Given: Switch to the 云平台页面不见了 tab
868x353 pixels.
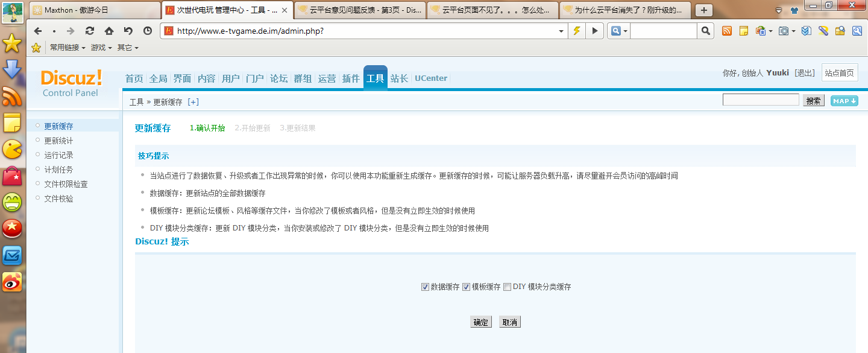Looking at the screenshot, I should [x=492, y=10].
